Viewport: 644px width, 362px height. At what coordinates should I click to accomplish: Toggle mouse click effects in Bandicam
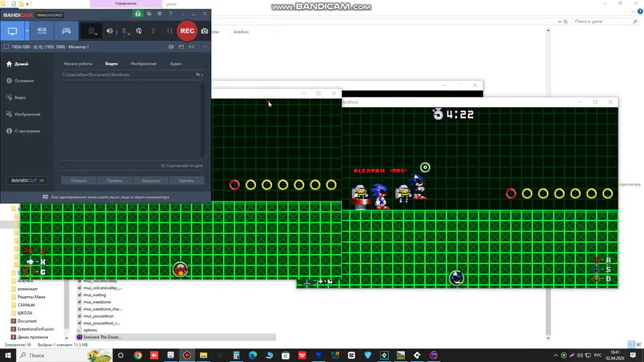pos(139,31)
